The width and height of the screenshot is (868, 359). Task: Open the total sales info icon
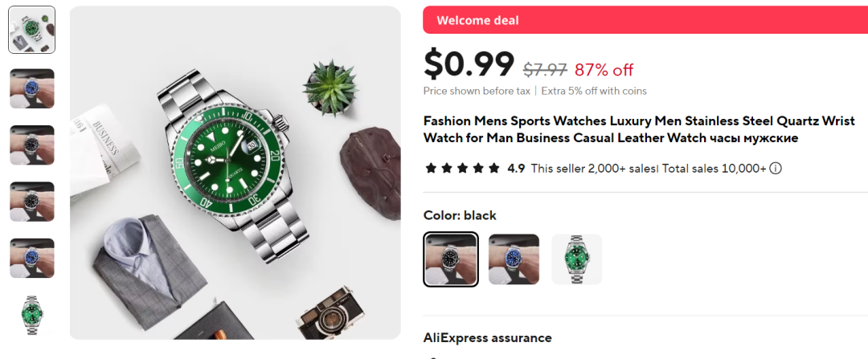pyautogui.click(x=776, y=168)
